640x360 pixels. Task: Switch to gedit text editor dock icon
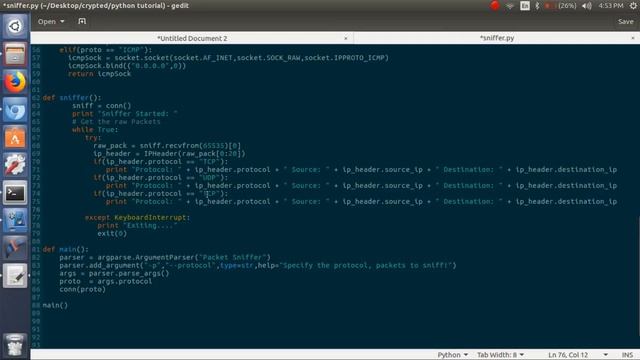click(15, 276)
